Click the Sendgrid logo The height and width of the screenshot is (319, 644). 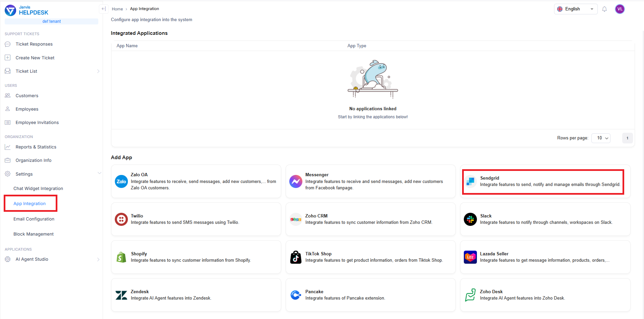click(x=470, y=181)
